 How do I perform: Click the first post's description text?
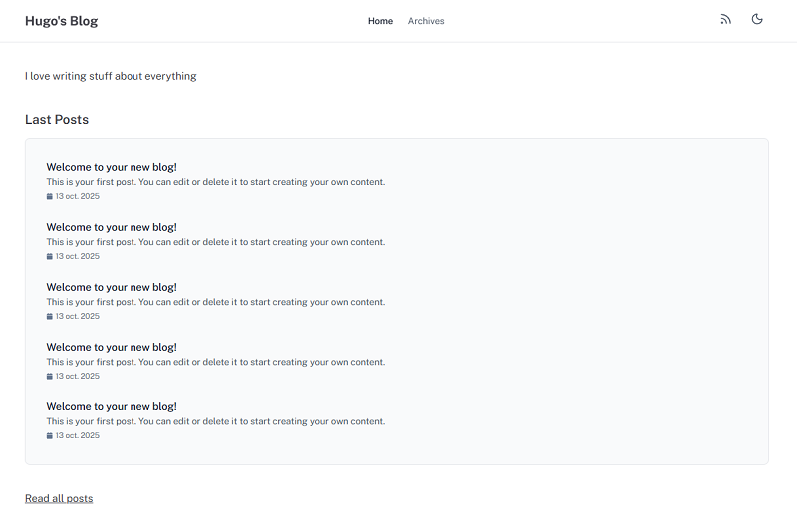215,182
